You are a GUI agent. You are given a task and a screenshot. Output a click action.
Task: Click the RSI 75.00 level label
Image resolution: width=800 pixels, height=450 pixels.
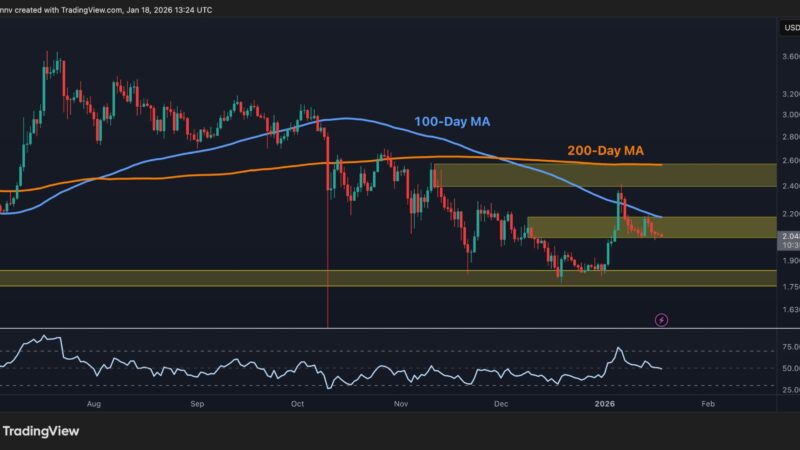(791, 347)
